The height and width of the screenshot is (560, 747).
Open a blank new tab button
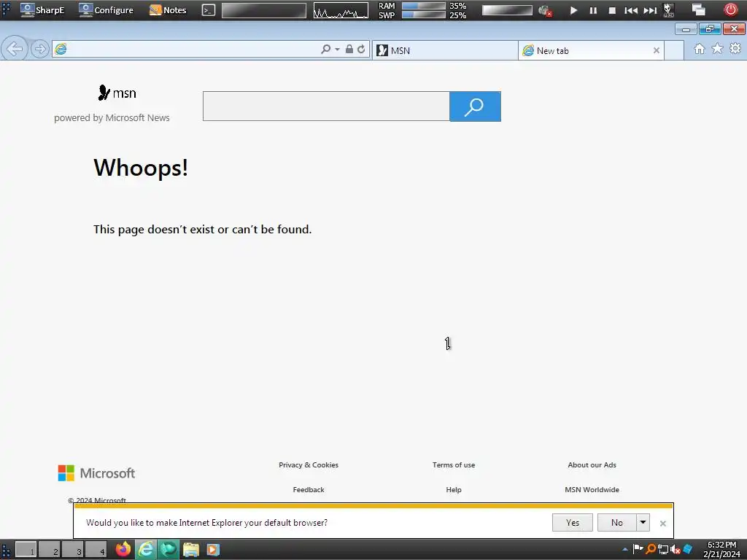coord(674,50)
